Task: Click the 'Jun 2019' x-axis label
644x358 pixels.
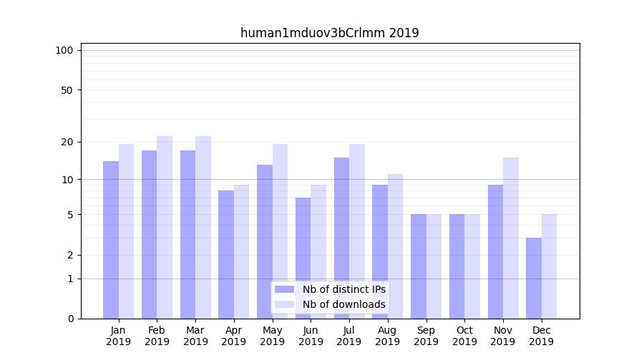Action: pyautogui.click(x=311, y=336)
